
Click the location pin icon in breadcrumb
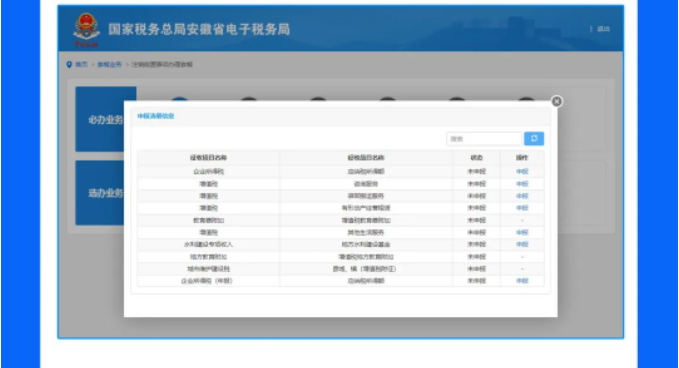[x=69, y=65]
